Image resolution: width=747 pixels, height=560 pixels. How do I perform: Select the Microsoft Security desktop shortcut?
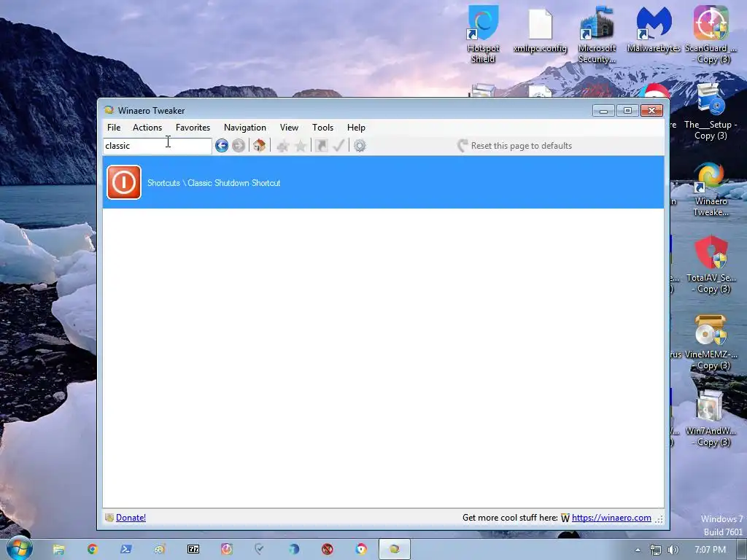tap(597, 34)
